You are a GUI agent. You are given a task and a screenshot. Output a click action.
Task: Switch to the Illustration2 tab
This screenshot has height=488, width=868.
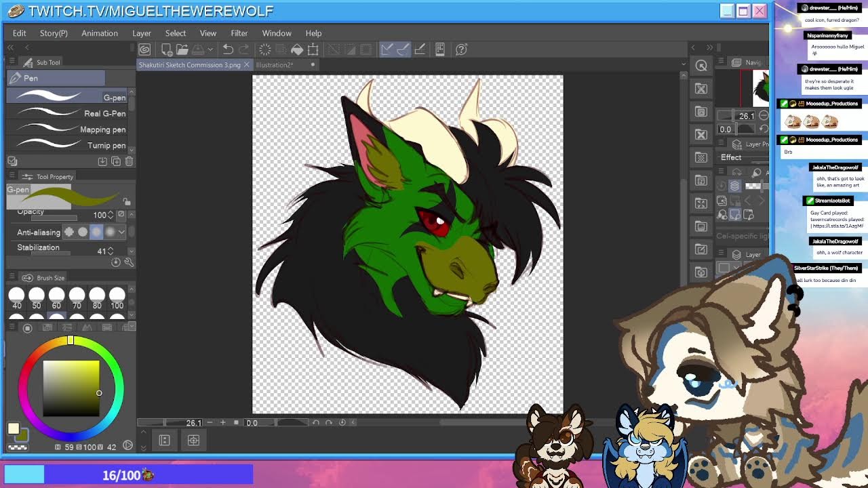[274, 65]
